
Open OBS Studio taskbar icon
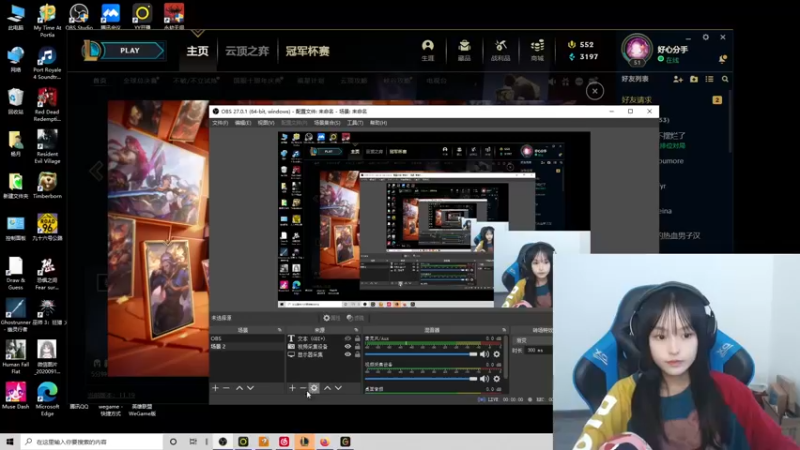223,441
